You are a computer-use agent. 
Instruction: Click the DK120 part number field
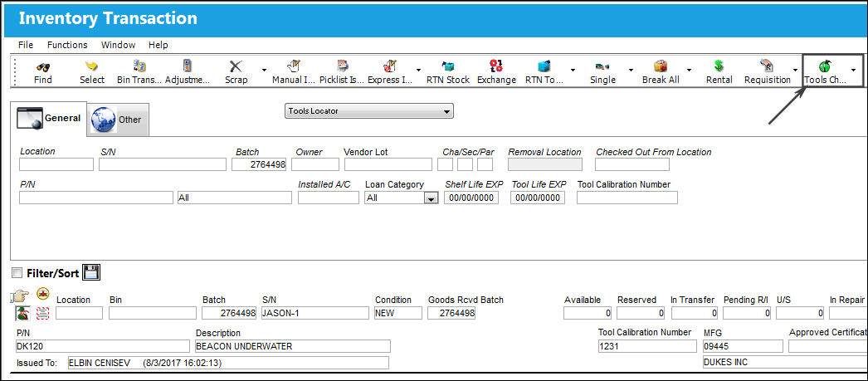click(103, 346)
